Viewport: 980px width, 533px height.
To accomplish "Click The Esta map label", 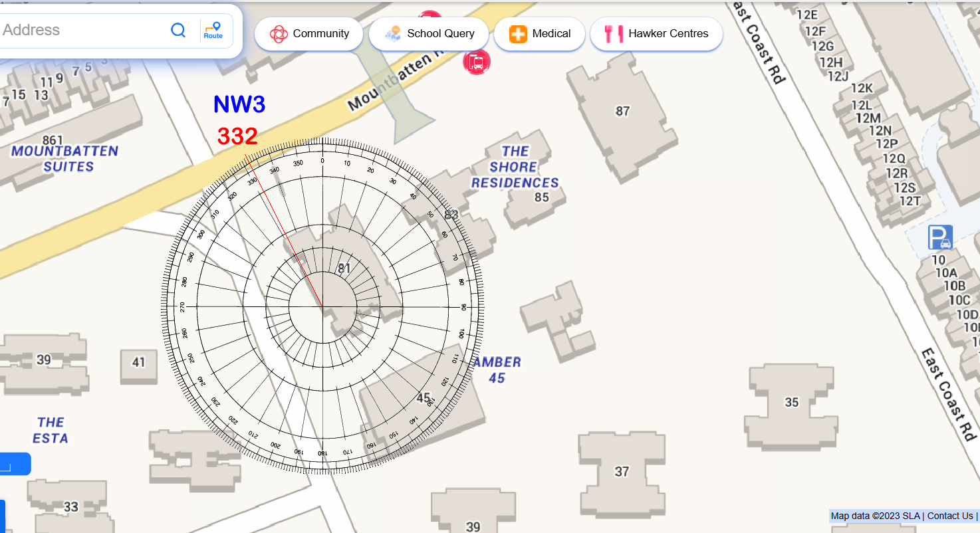I will 51,430.
